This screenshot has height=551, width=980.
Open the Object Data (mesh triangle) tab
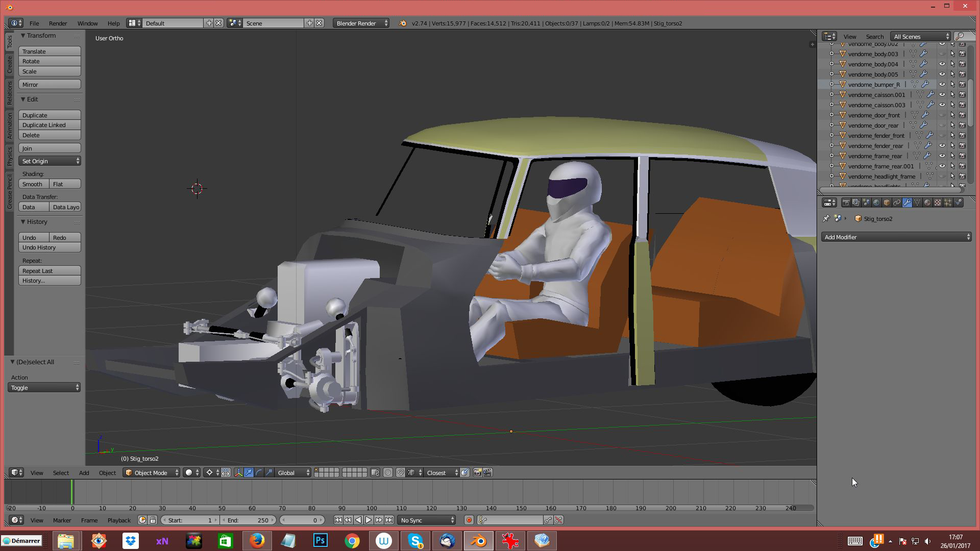917,203
